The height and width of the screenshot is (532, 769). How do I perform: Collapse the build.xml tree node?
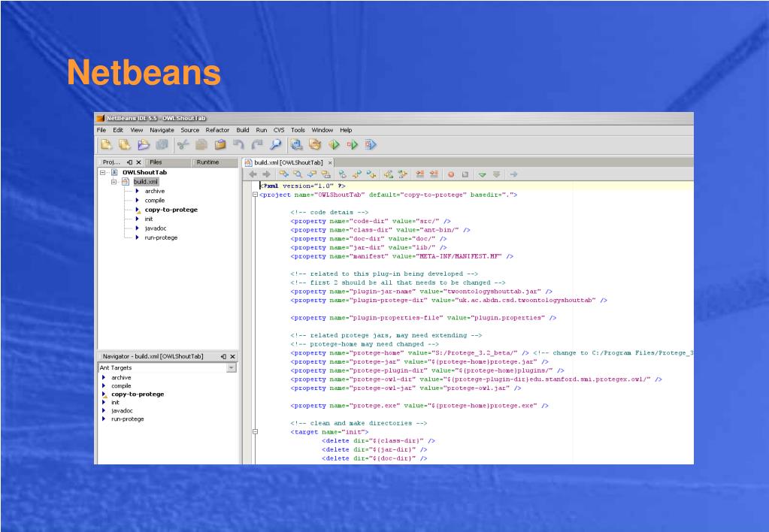click(114, 182)
